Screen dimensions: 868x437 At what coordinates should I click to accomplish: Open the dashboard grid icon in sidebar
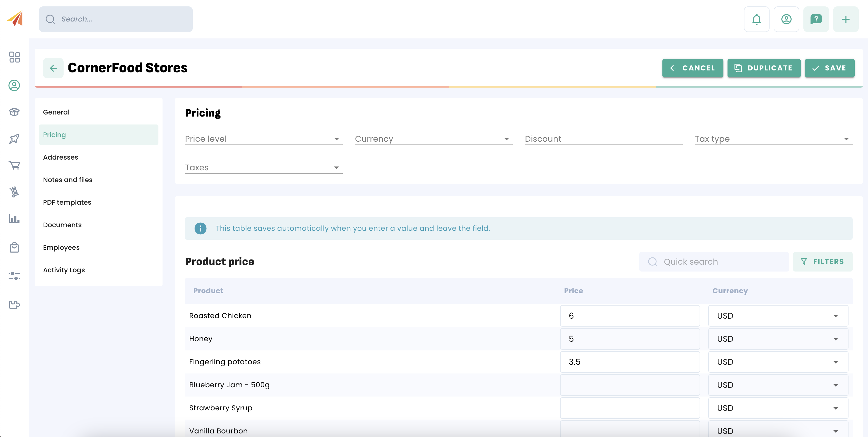14,57
